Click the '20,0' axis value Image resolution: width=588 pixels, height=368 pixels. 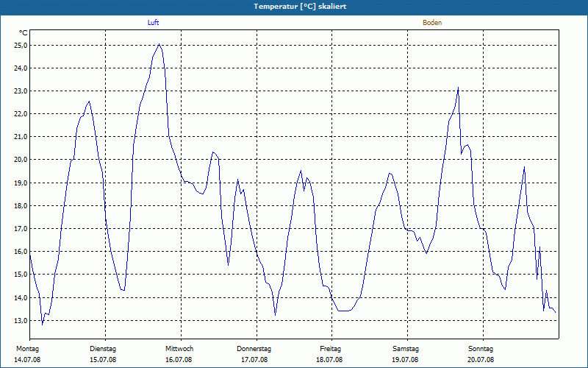coord(21,160)
